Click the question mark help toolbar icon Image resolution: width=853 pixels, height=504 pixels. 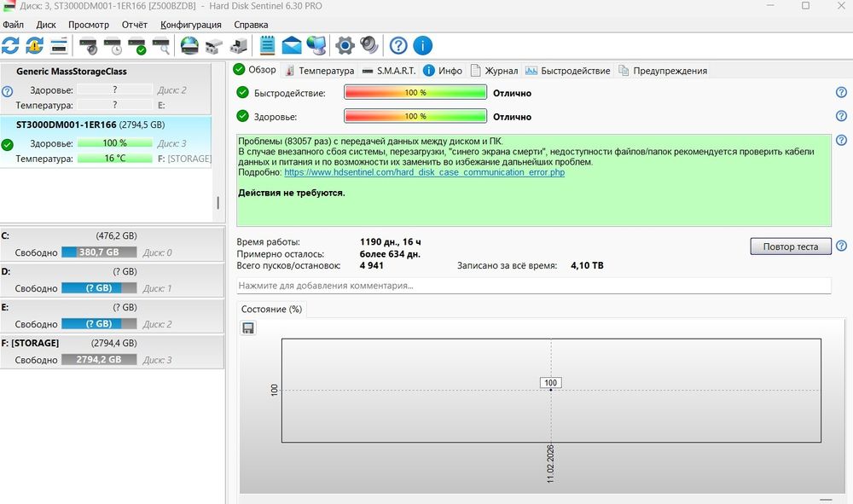click(x=398, y=46)
